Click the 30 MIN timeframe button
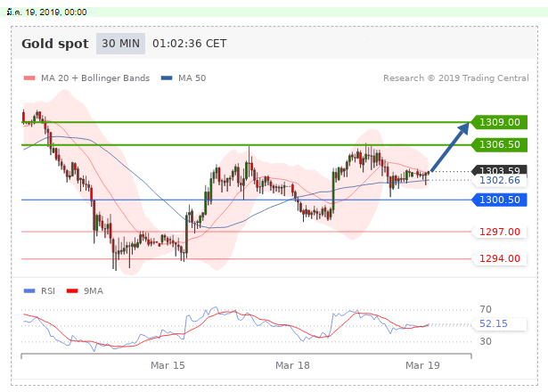This screenshot has width=548, height=392. pos(120,44)
